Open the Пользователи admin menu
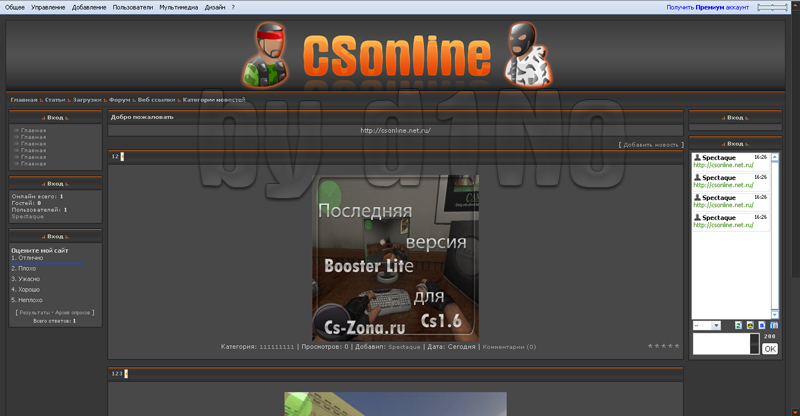Screen dimensions: 800x416 pyautogui.click(x=133, y=7)
